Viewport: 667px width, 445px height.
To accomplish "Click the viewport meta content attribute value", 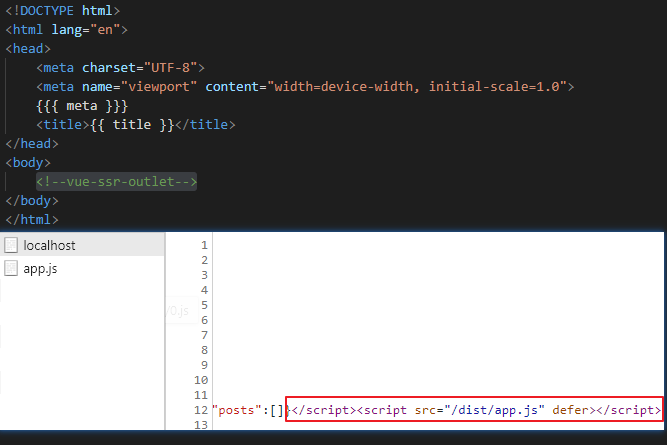I will (x=417, y=87).
